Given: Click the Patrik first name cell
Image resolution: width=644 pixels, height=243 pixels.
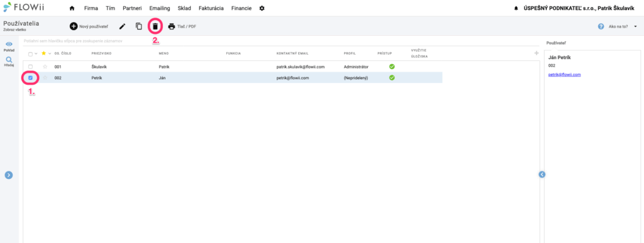Looking at the screenshot, I should [164, 67].
